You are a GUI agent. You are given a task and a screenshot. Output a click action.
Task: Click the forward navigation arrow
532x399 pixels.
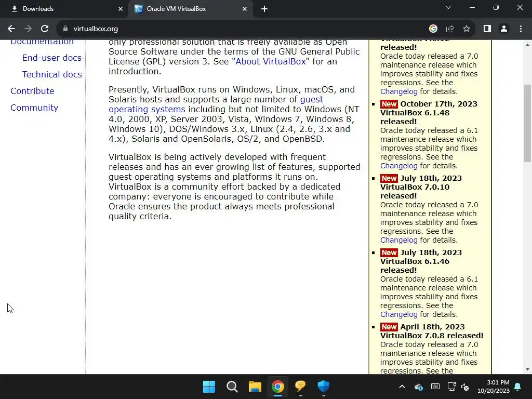pos(28,29)
